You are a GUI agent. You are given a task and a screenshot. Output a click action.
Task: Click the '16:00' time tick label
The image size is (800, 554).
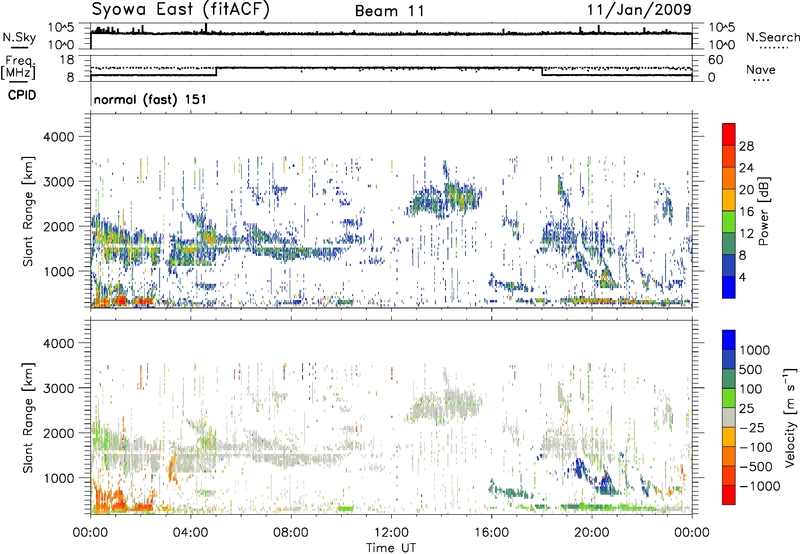click(491, 533)
